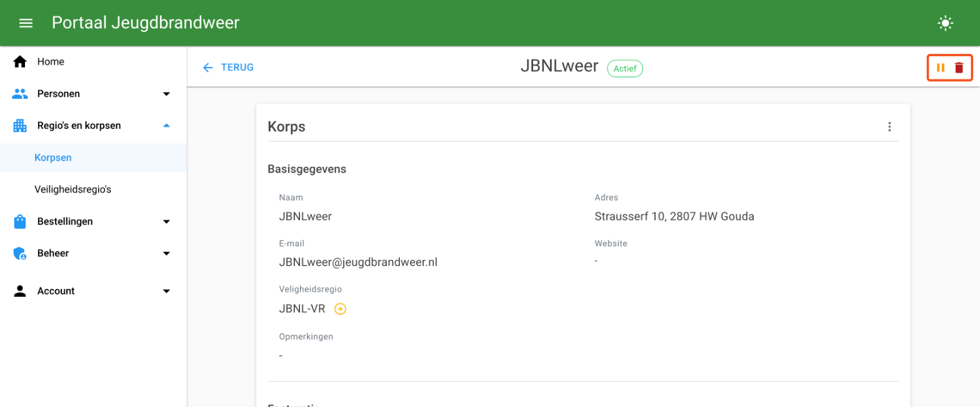This screenshot has width=980, height=407.
Task: Click the address Strausserf 10, 2807 HW Gouda
Action: [674, 217]
